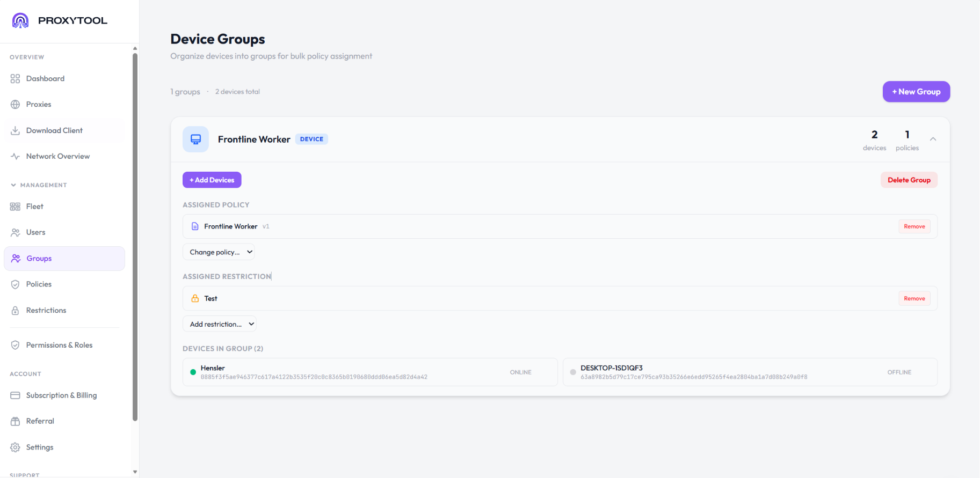Click the OFFLINE status text
Image resolution: width=980 pixels, height=478 pixels.
point(899,372)
